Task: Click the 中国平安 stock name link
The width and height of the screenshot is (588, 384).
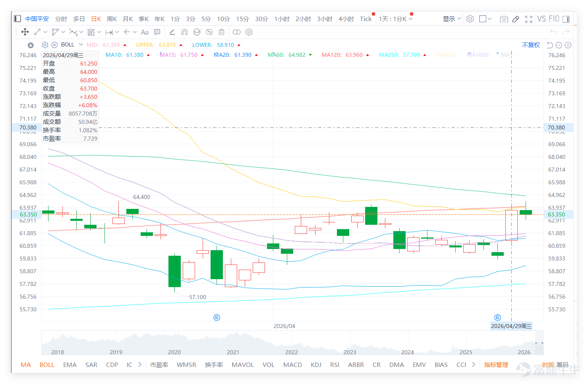Action: [x=37, y=19]
